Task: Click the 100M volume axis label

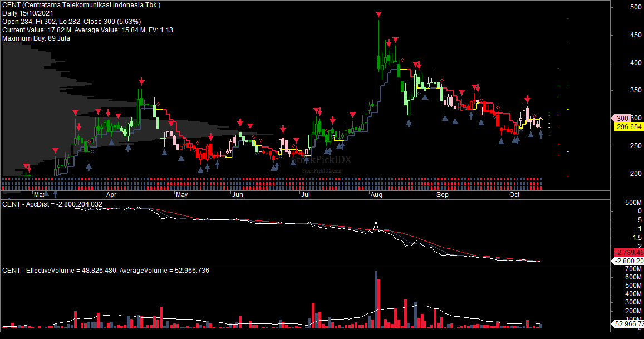Action: point(633,319)
